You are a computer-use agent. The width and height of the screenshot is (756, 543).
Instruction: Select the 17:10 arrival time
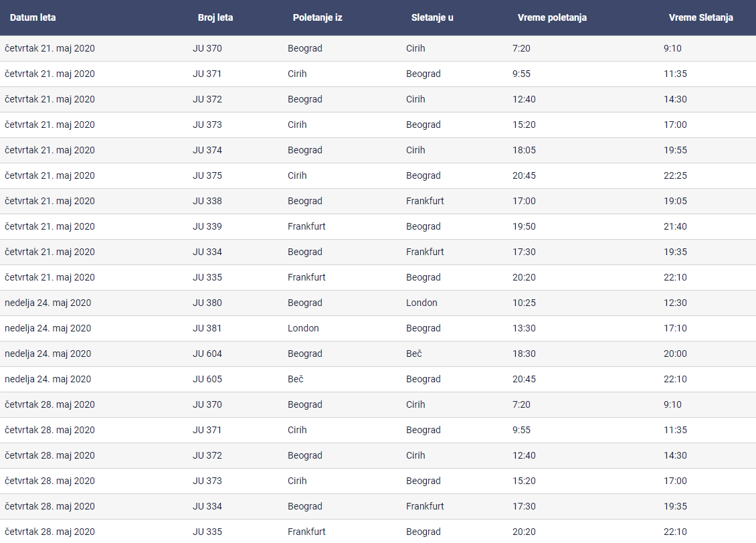click(675, 328)
